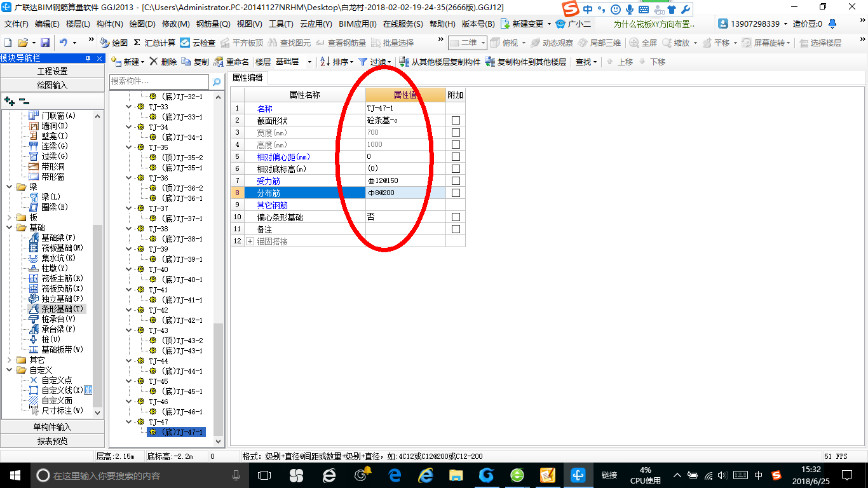This screenshot has height=488, width=868.
Task: Click 从其他楼层复制构件 button
Action: coord(440,62)
